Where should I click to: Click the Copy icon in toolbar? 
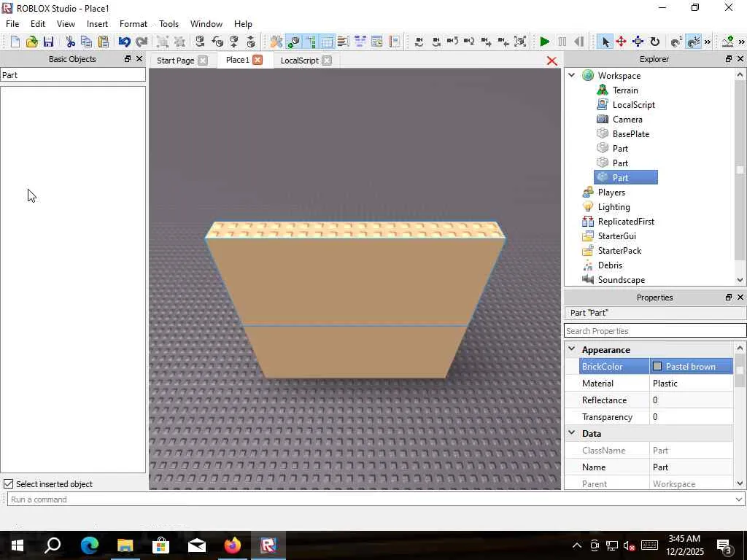pyautogui.click(x=86, y=42)
